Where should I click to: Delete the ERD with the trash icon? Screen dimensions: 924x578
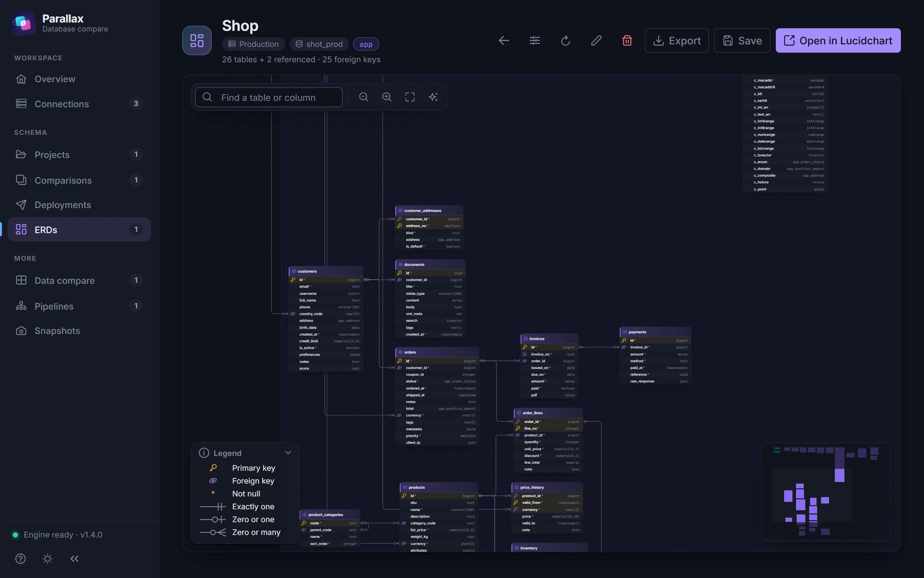627,40
